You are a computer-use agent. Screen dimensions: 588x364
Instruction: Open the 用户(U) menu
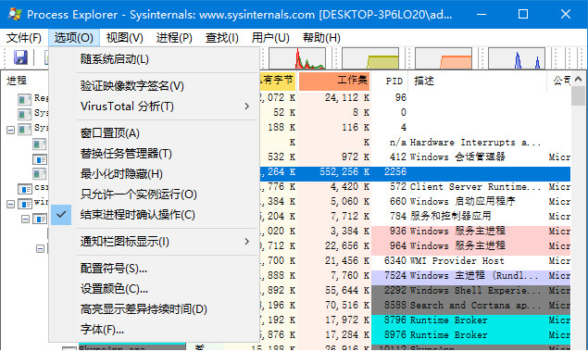click(270, 38)
